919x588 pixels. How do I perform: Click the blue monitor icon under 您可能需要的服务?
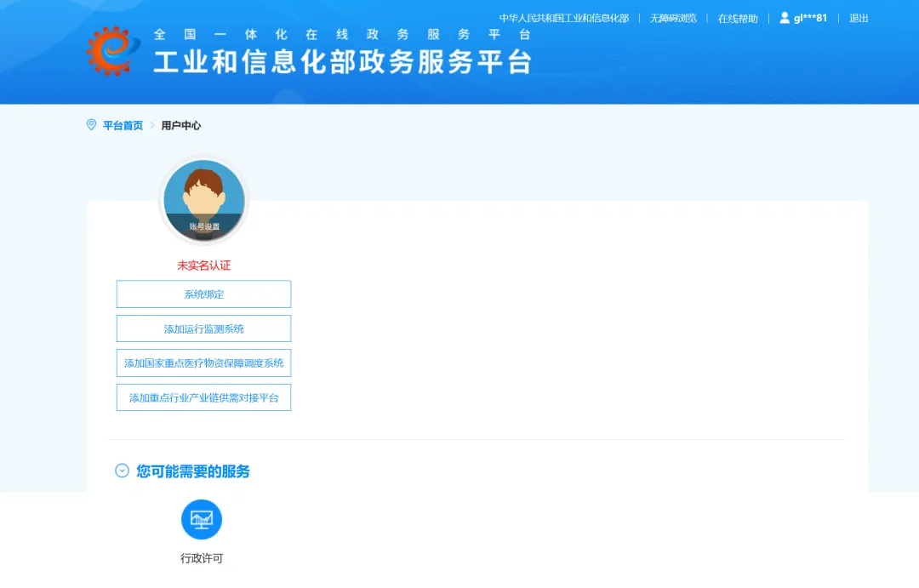202,519
